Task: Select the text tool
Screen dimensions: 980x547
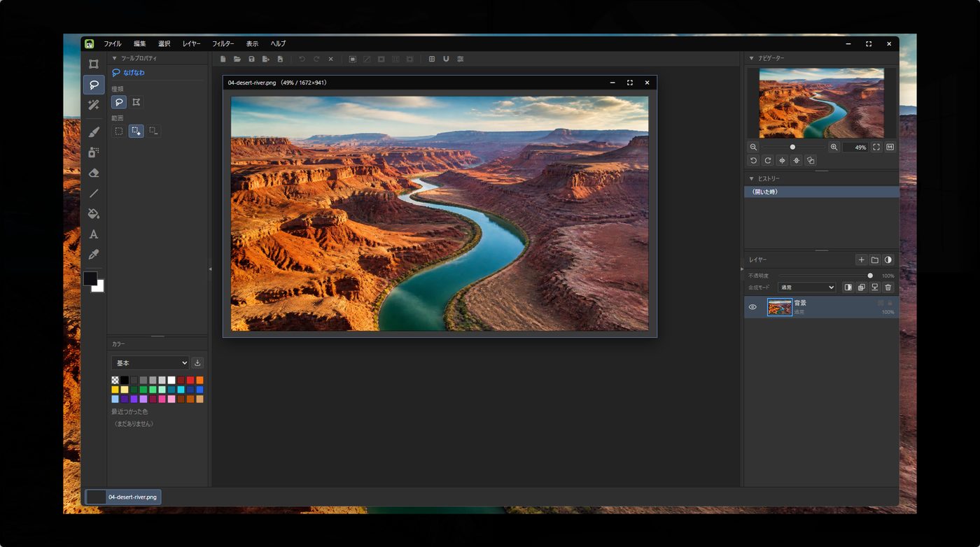Action: tap(94, 234)
